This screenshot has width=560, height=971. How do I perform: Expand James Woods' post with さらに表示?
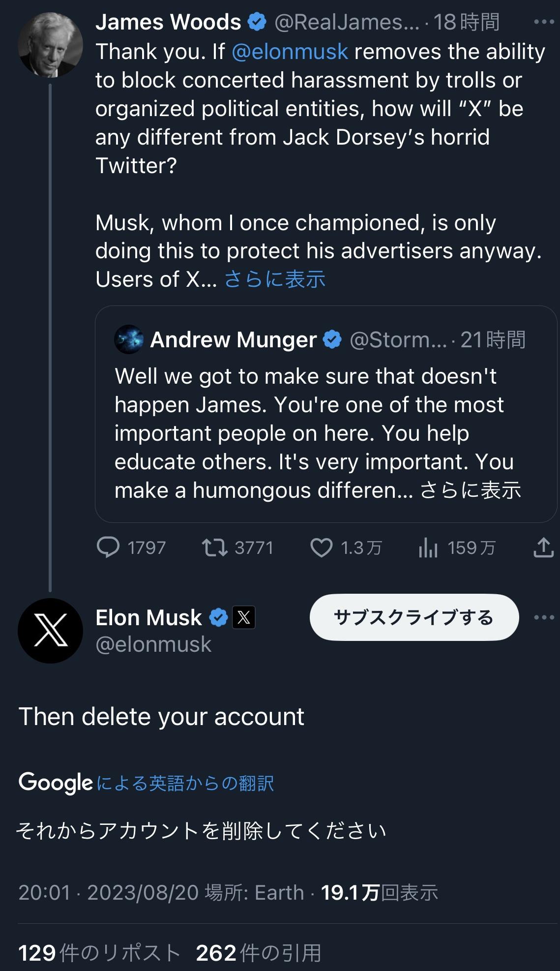point(275,279)
